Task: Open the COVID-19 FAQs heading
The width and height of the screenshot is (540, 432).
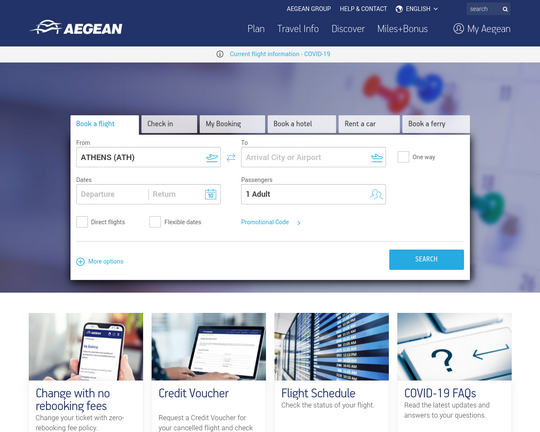Action: point(440,393)
